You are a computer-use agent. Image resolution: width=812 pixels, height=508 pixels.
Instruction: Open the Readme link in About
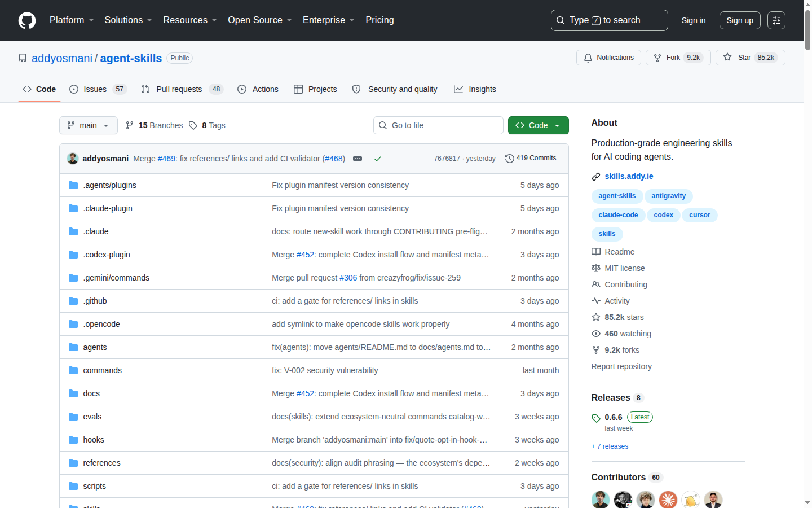613,252
